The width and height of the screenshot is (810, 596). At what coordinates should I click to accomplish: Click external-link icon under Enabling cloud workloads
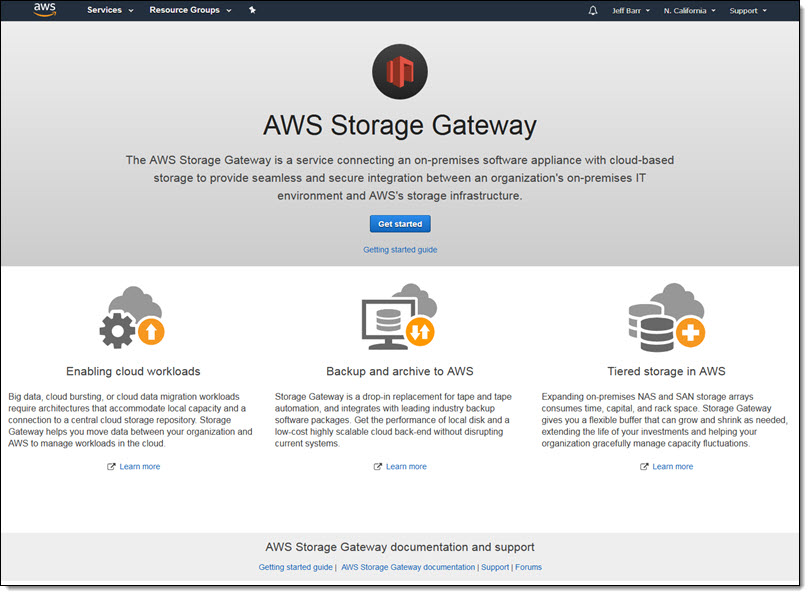click(x=111, y=466)
